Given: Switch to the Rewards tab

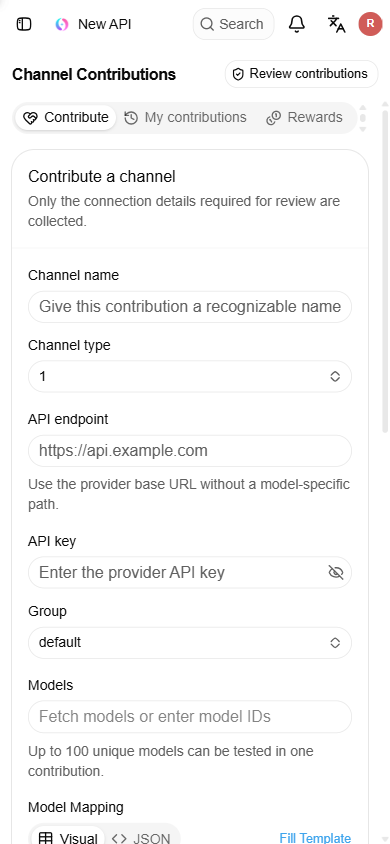Looking at the screenshot, I should point(304,117).
